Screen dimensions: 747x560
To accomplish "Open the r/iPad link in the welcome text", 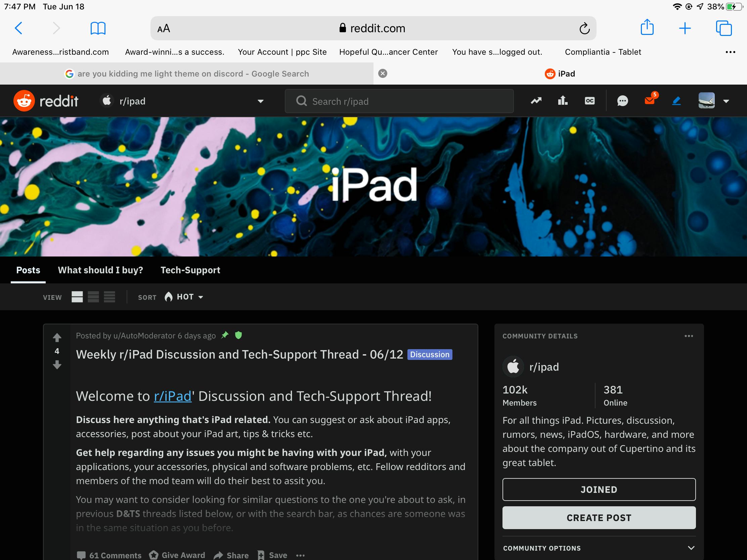I will click(x=173, y=396).
